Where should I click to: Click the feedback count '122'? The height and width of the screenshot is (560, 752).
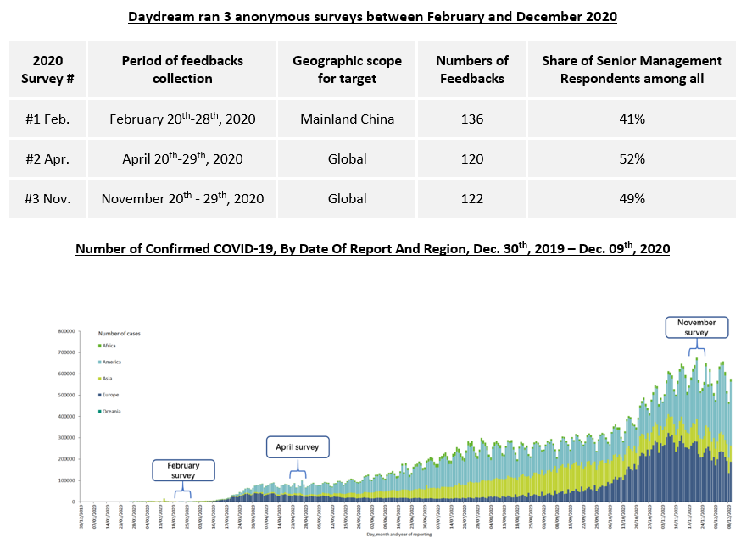coord(472,198)
